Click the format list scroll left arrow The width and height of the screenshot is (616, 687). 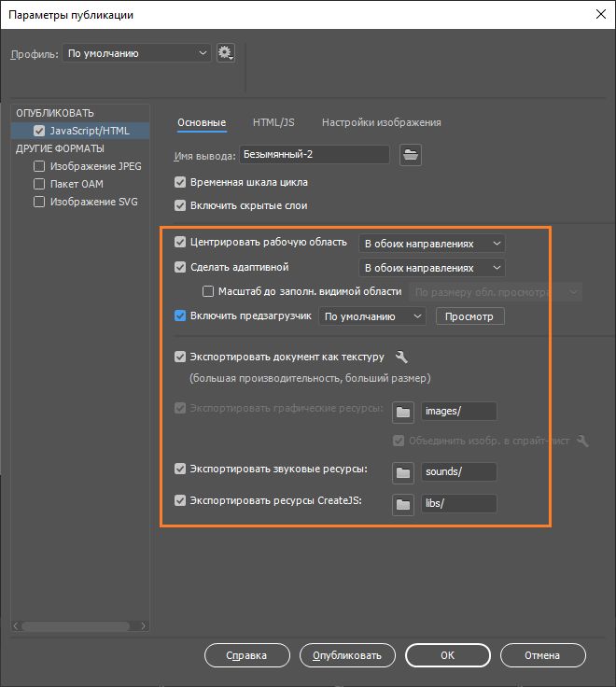[16, 626]
